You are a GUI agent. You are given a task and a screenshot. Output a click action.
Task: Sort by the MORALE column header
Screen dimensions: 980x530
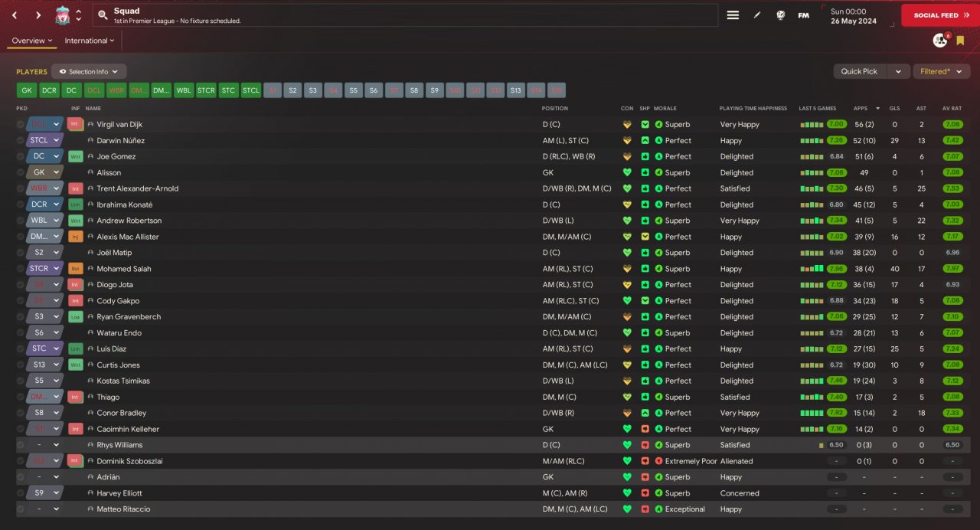pyautogui.click(x=665, y=108)
